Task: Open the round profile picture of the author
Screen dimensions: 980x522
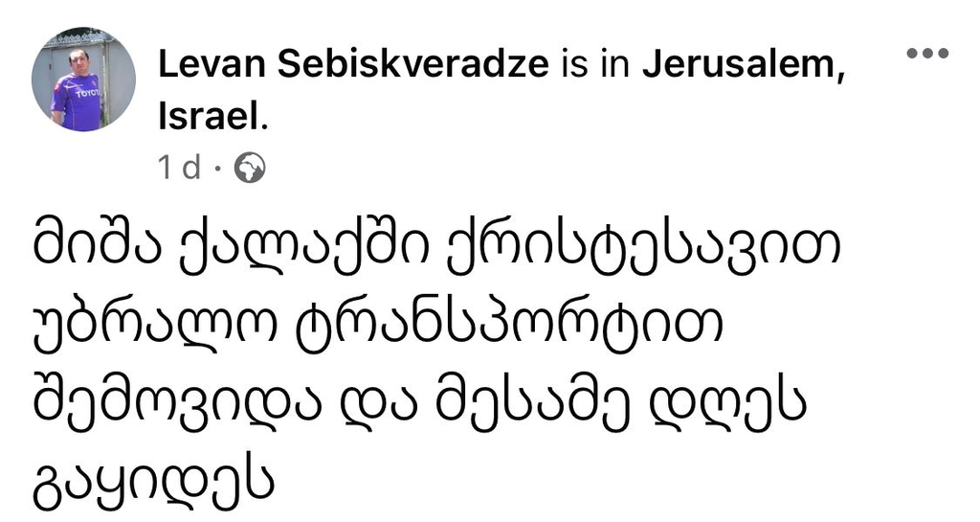Action: tap(84, 79)
